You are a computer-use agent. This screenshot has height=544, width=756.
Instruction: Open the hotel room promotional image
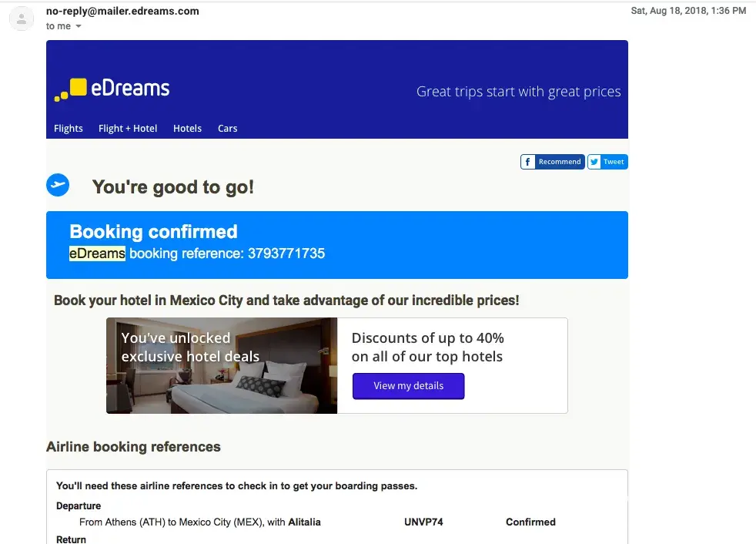222,365
